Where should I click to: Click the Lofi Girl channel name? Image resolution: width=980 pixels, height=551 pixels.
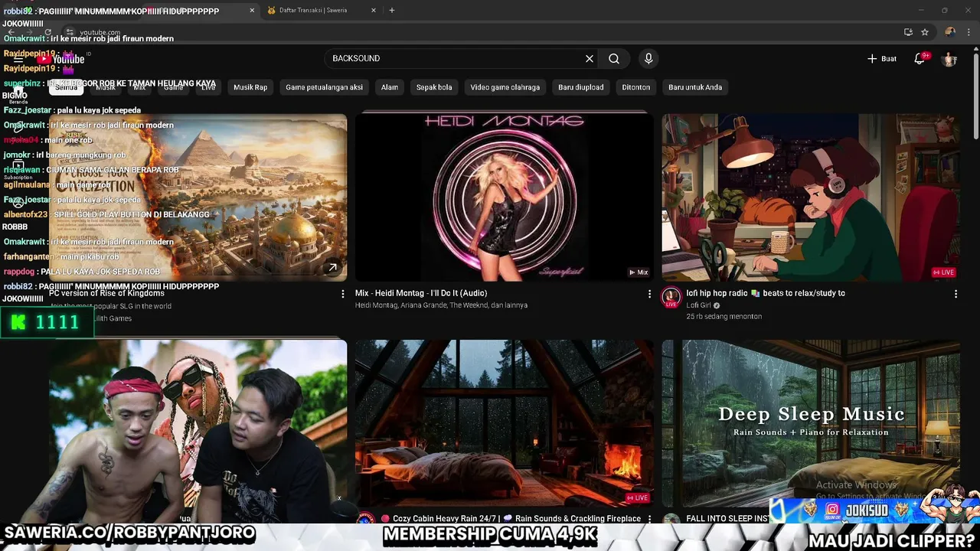point(699,305)
